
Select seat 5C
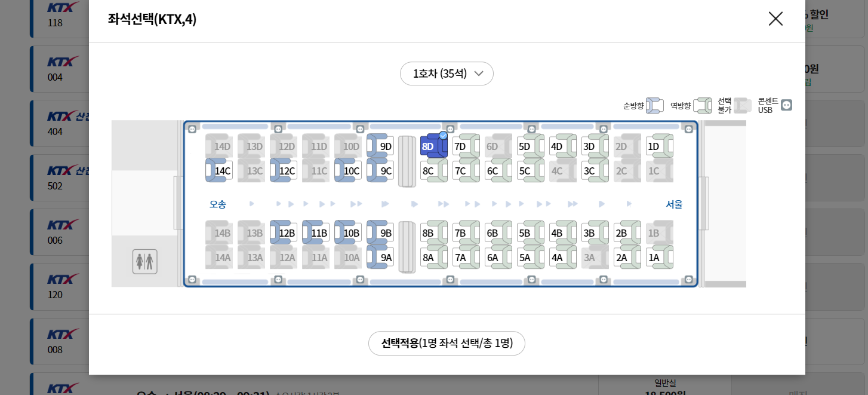[x=531, y=171]
